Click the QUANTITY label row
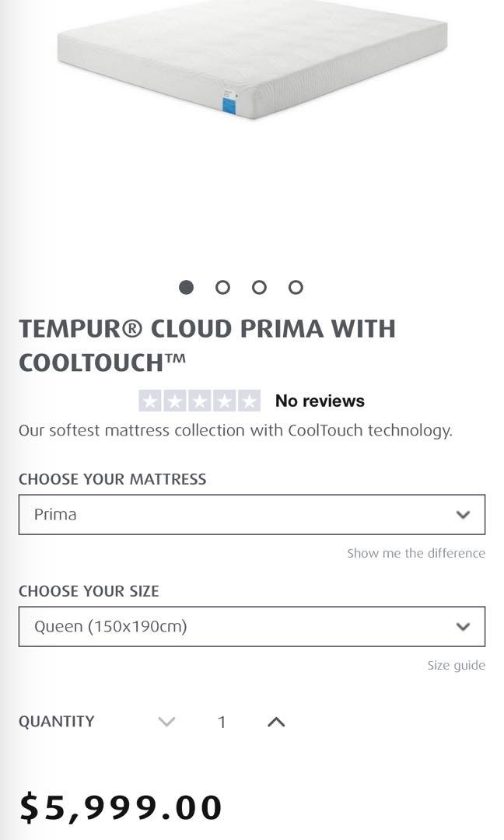The height and width of the screenshot is (840, 504). pos(58,722)
